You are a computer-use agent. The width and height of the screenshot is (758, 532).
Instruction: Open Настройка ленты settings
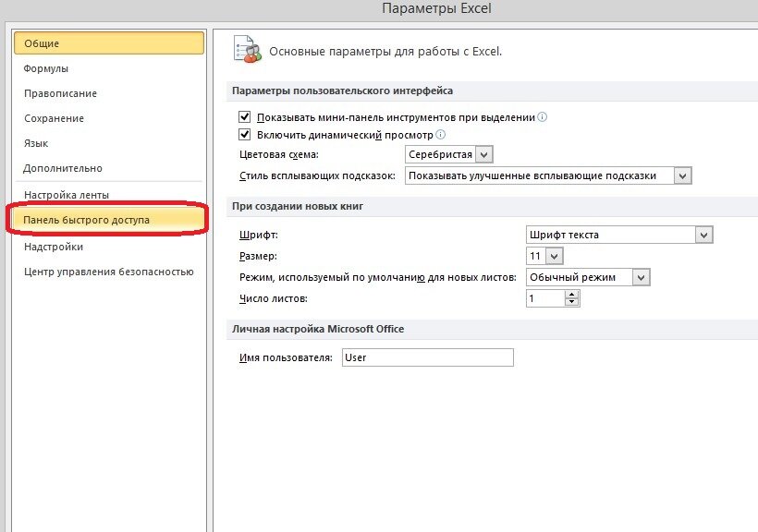(67, 195)
